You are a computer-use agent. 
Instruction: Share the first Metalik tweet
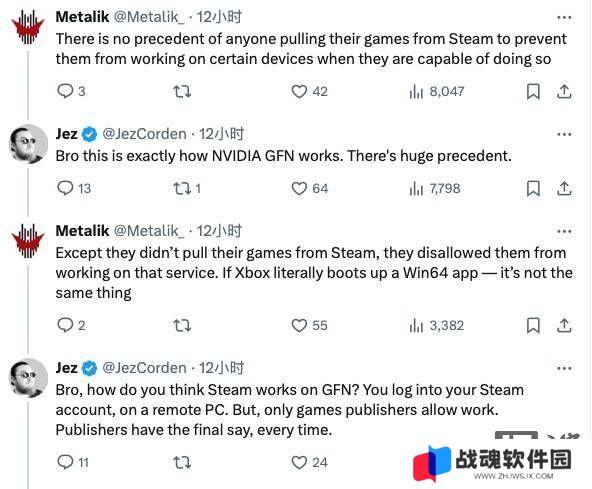click(x=564, y=91)
